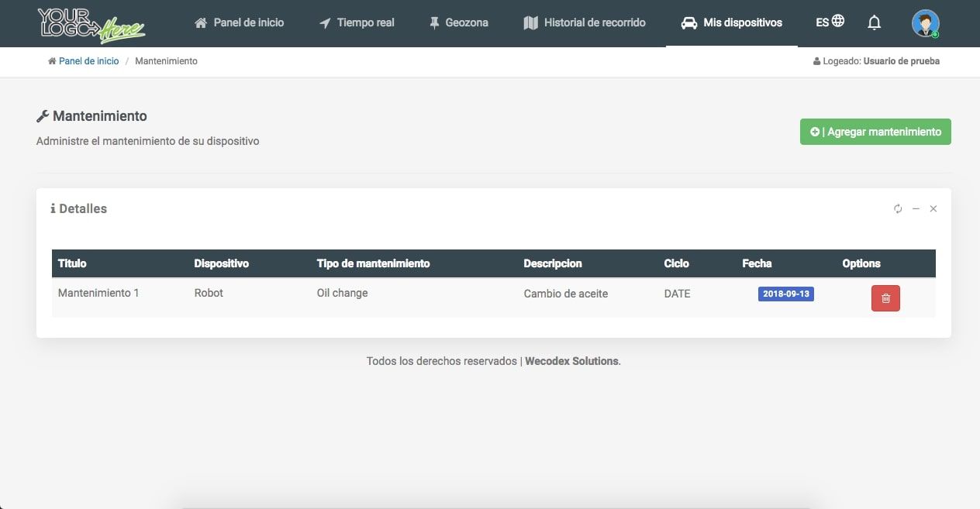The height and width of the screenshot is (509, 980).
Task: Open the Tiempo real menu item
Action: [x=357, y=22]
